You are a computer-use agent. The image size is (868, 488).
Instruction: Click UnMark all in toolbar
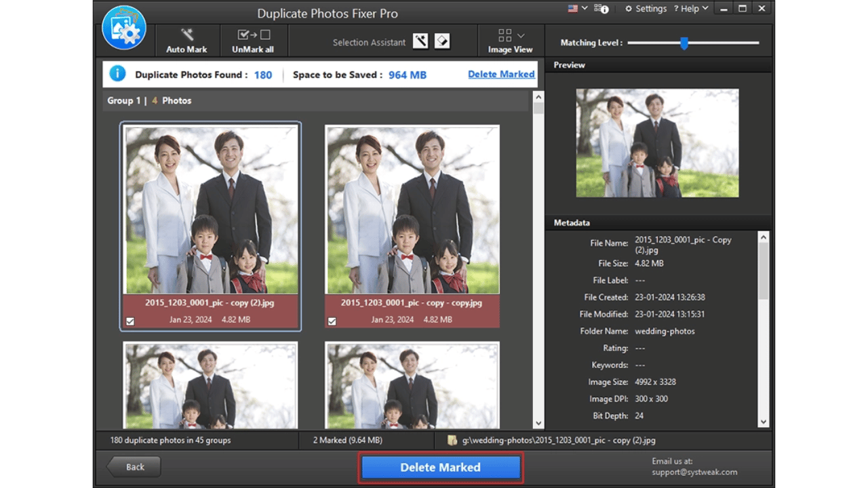coord(253,41)
